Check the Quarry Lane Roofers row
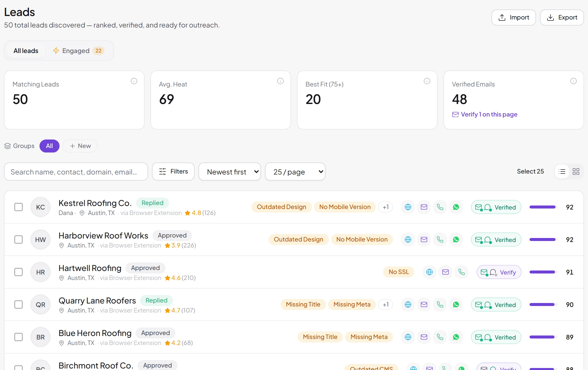This screenshot has height=370, width=588. coord(18,304)
